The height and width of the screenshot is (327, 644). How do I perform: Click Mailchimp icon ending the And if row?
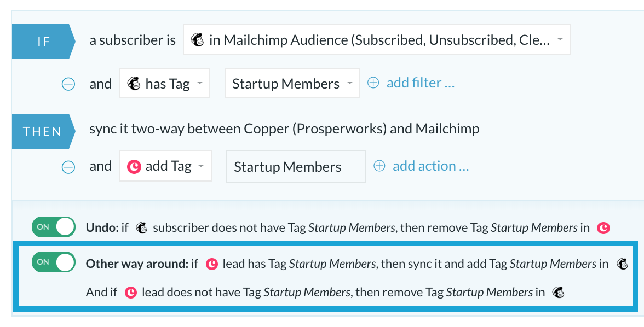[558, 292]
